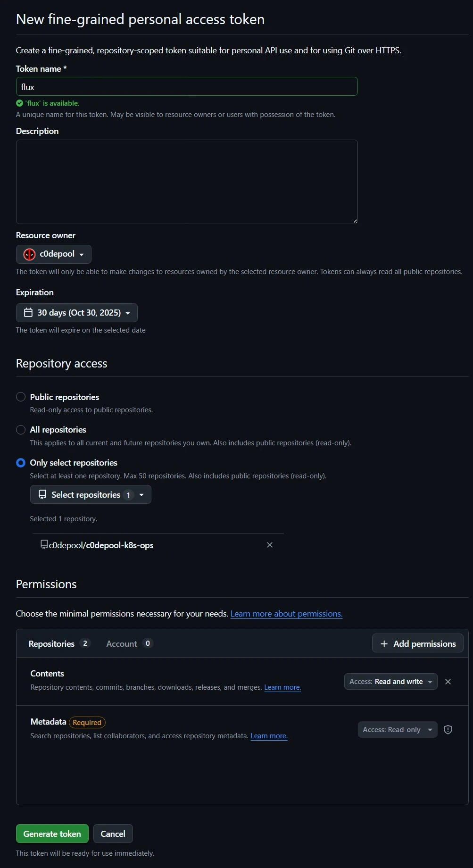Image resolution: width=473 pixels, height=868 pixels.
Task: Open Contents access Read and write dropdown
Action: [390, 682]
